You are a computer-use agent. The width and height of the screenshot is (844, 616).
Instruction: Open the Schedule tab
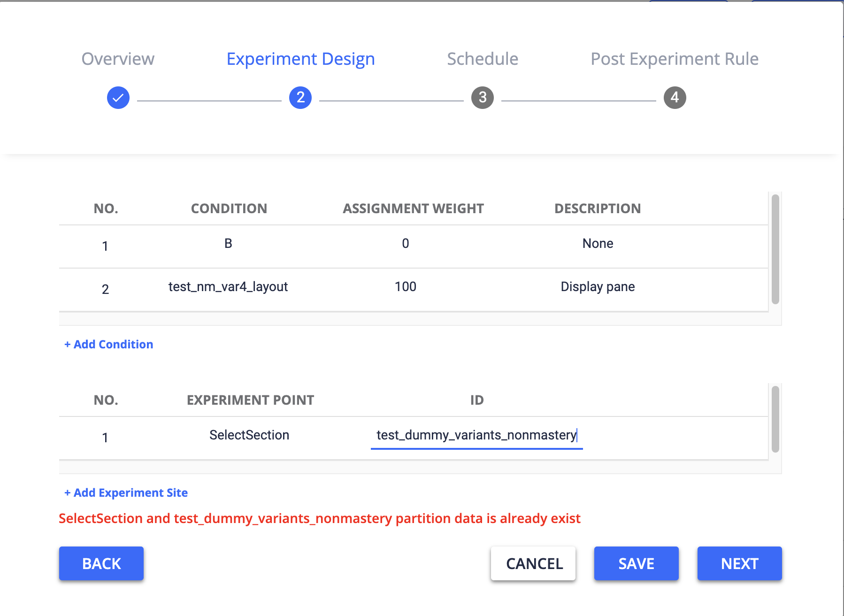click(482, 59)
